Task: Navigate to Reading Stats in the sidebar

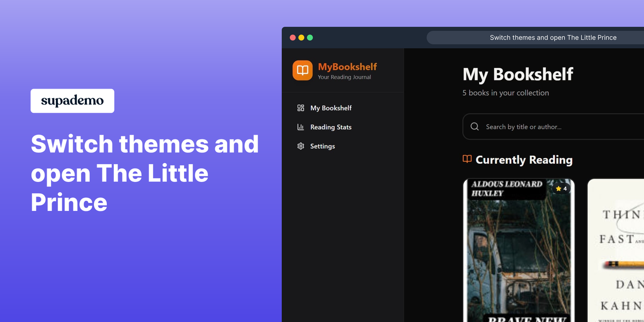Action: 331,127
